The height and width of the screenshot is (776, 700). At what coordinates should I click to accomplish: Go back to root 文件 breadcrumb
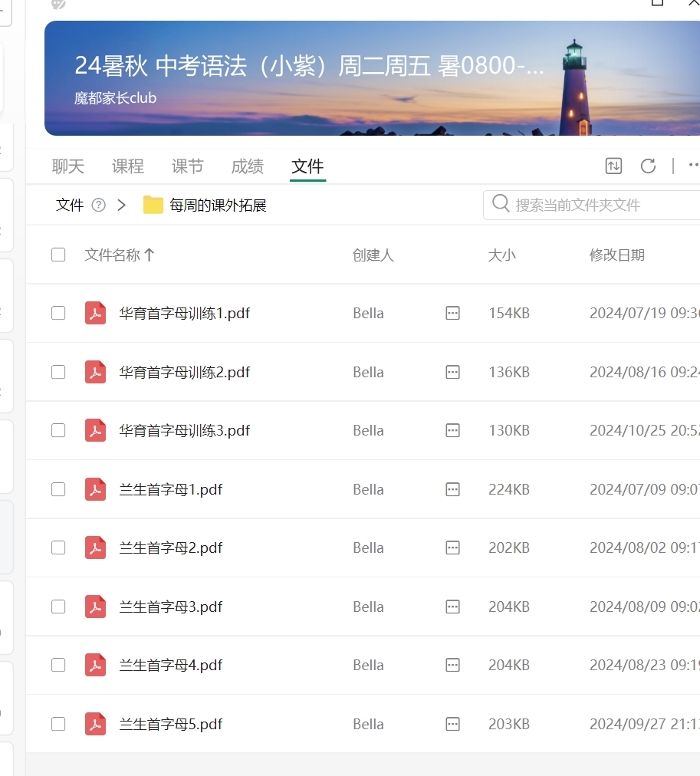pyautogui.click(x=70, y=205)
